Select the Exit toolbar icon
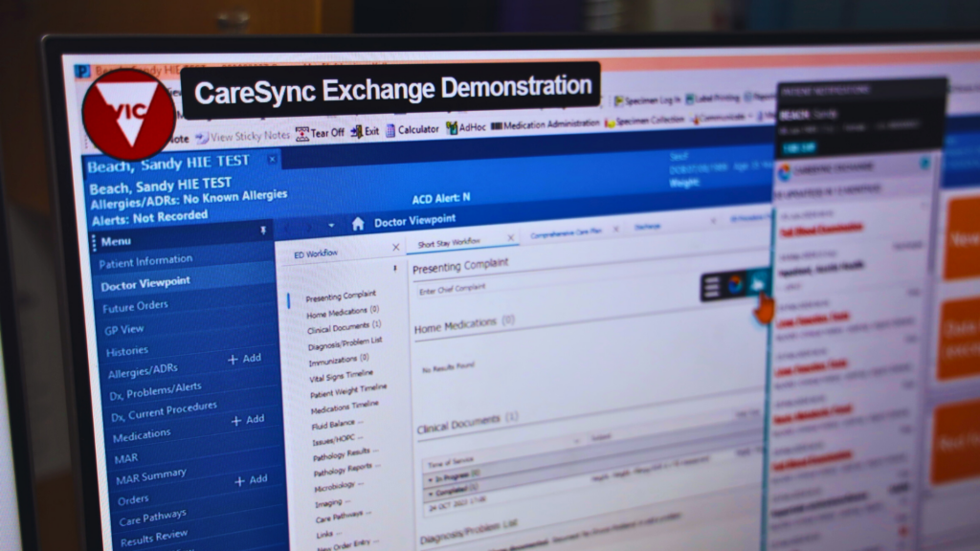The width and height of the screenshot is (980, 551). click(x=365, y=130)
